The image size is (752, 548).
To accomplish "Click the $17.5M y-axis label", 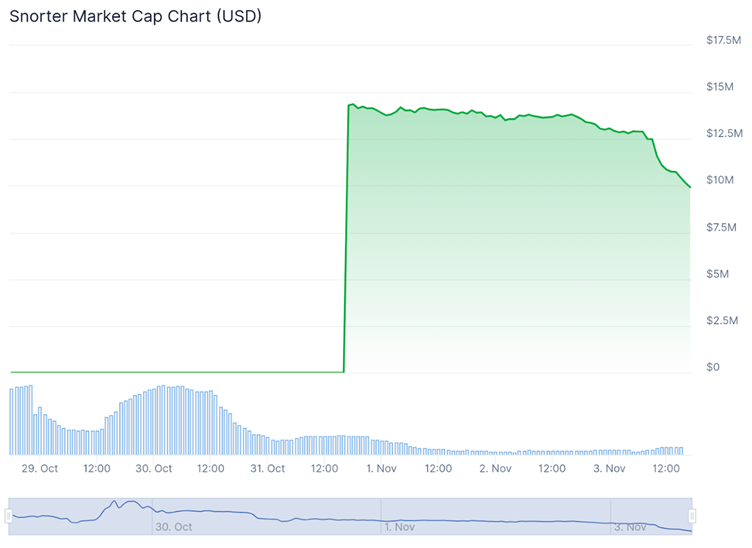I will [x=723, y=40].
